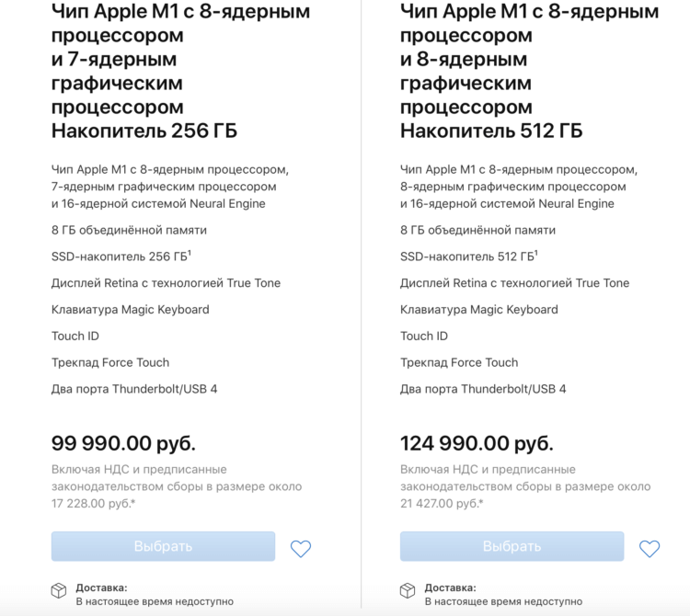Click Доставка label under 256 ГБ model
This screenshot has width=690, height=616.
[x=101, y=587]
